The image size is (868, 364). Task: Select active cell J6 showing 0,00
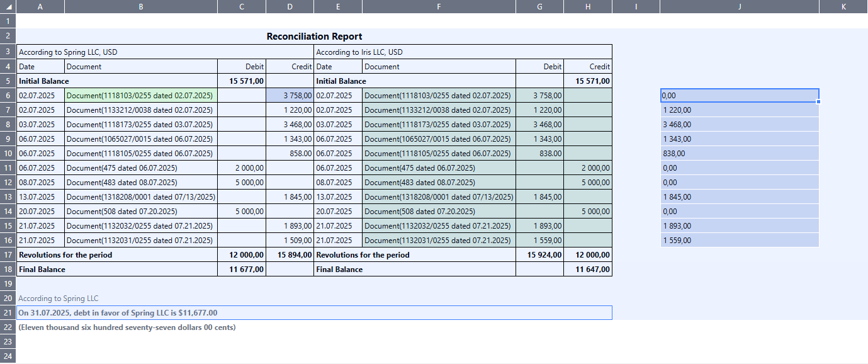tap(740, 95)
